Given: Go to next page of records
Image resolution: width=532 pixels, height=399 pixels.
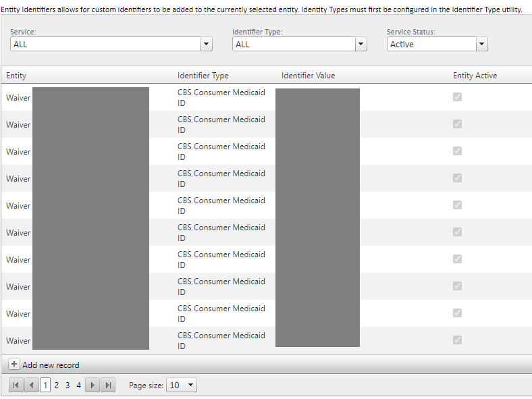Looking at the screenshot, I should (92, 385).
